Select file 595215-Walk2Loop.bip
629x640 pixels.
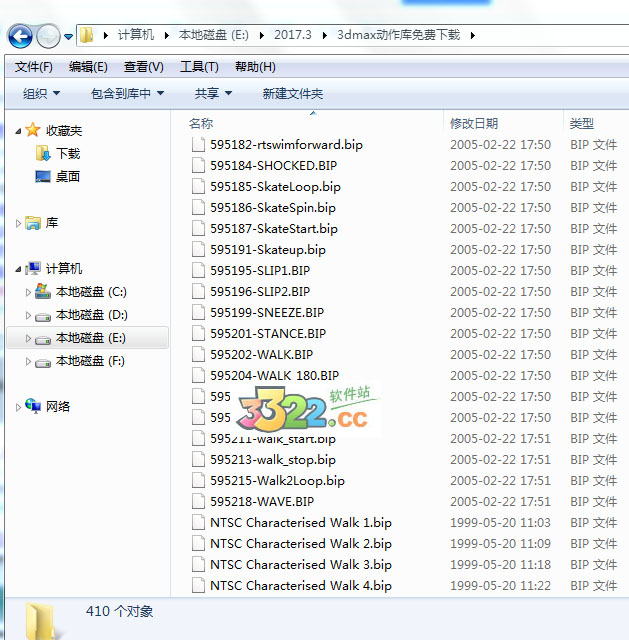[x=278, y=480]
